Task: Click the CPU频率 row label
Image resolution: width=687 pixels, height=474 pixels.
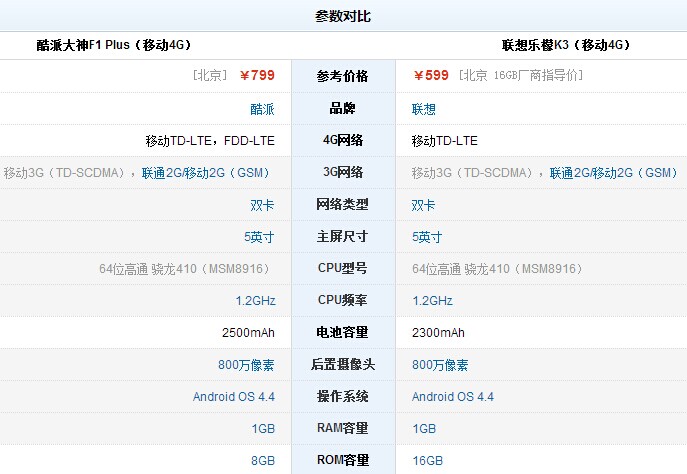Action: pos(343,300)
